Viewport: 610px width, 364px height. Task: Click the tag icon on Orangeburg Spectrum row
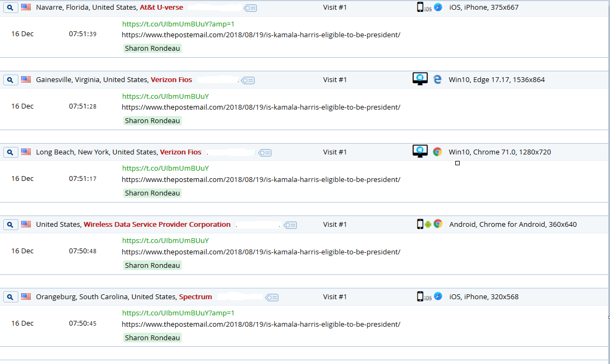tap(272, 298)
